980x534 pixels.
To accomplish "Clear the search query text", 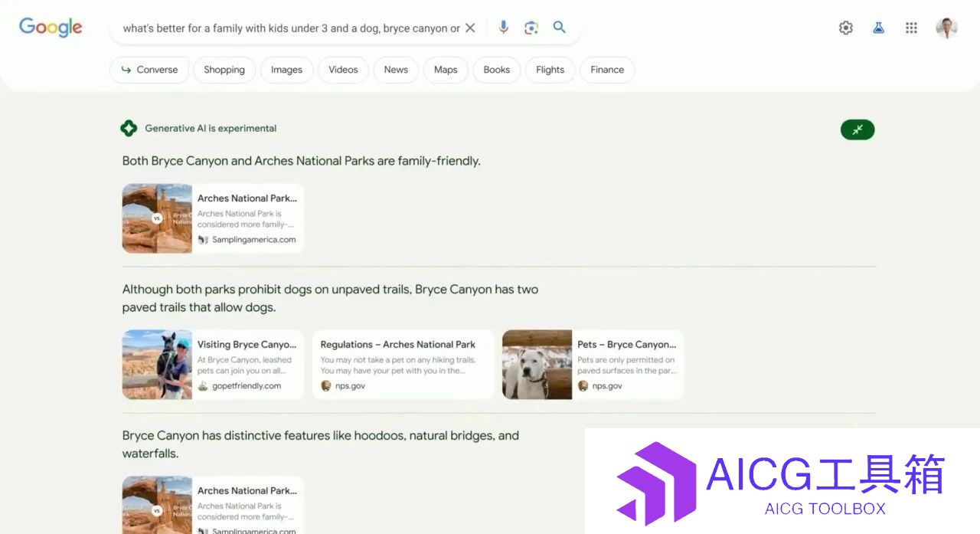I will (x=470, y=28).
